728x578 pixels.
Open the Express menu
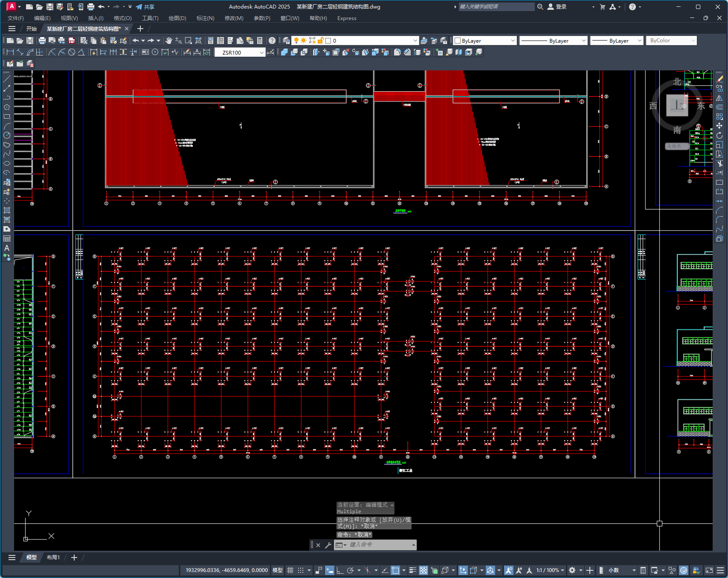(347, 18)
